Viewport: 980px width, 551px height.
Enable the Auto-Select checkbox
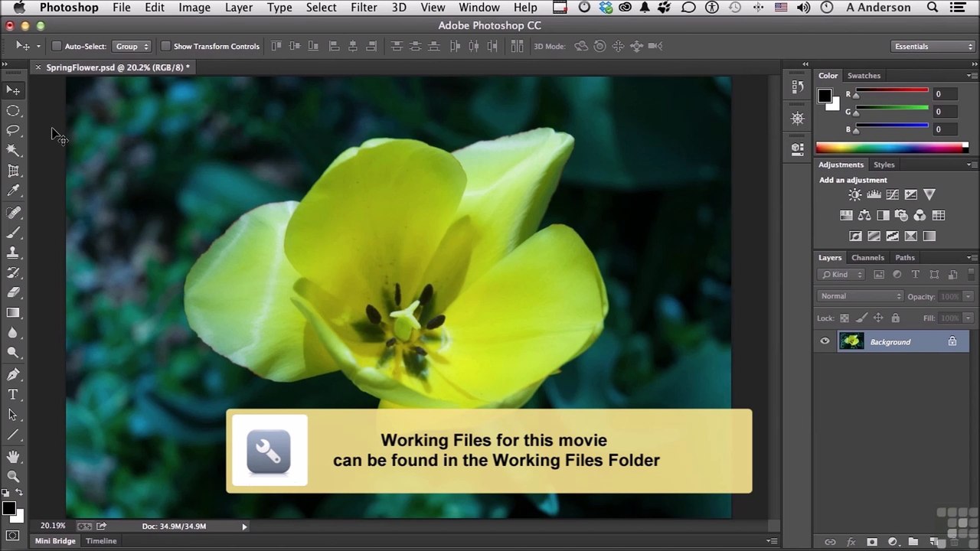coord(57,46)
